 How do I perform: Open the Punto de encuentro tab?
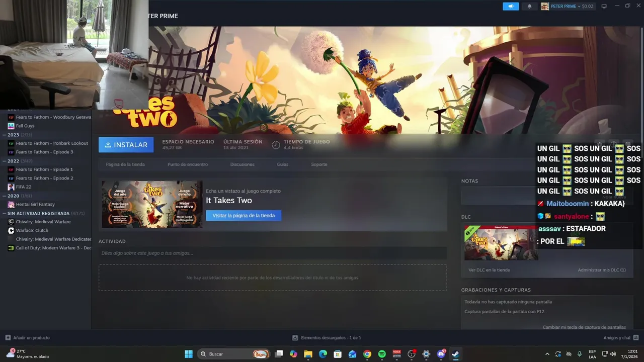click(188, 164)
